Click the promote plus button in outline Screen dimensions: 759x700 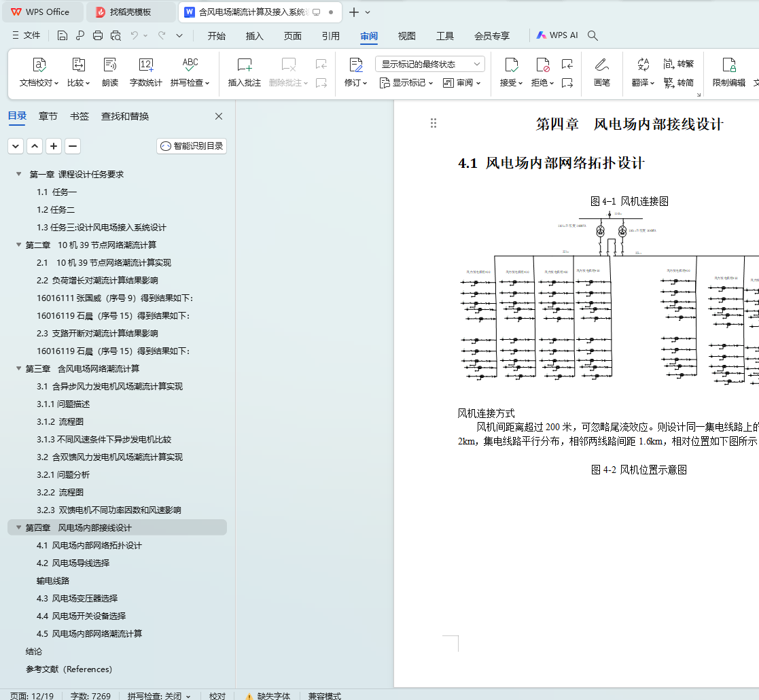click(x=53, y=145)
